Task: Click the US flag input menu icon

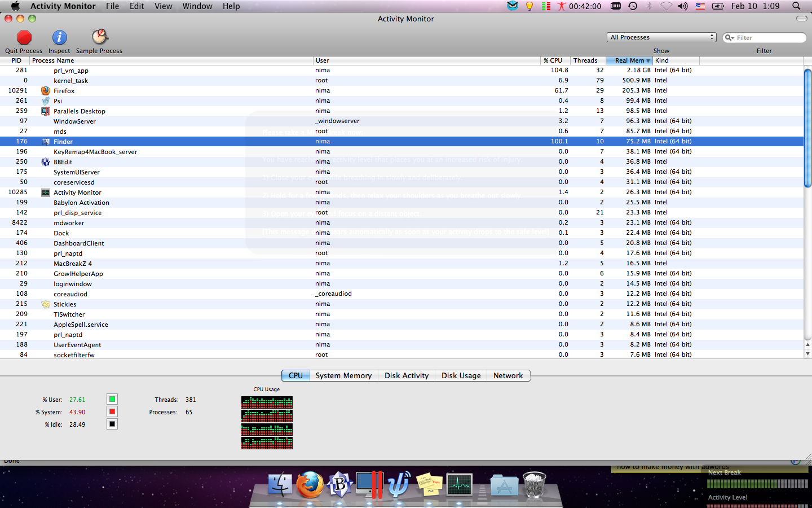Action: tap(700, 6)
